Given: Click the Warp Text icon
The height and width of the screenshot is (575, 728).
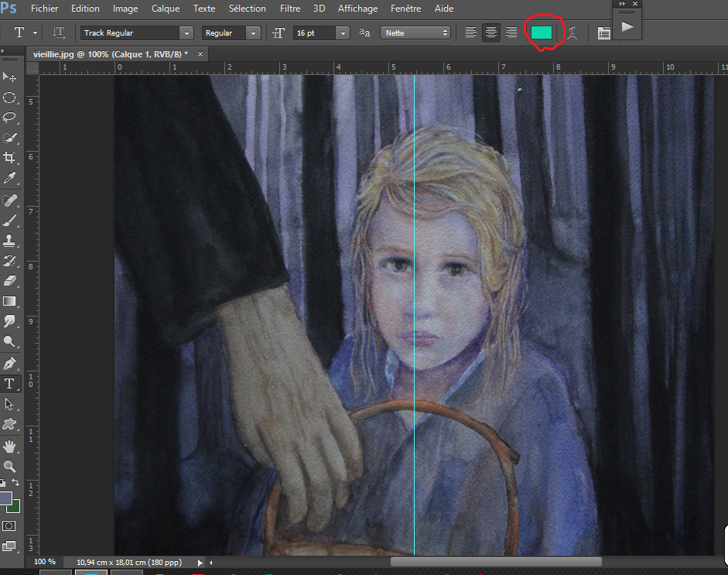Looking at the screenshot, I should tap(572, 33).
